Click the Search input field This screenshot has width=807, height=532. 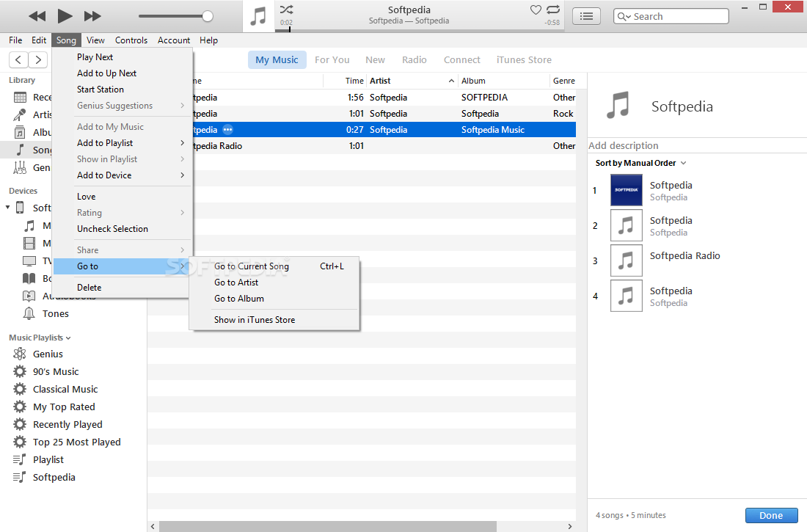pos(671,16)
